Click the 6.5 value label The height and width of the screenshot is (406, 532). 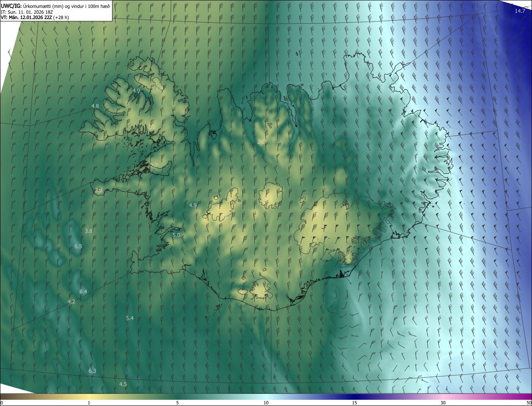coord(78,246)
